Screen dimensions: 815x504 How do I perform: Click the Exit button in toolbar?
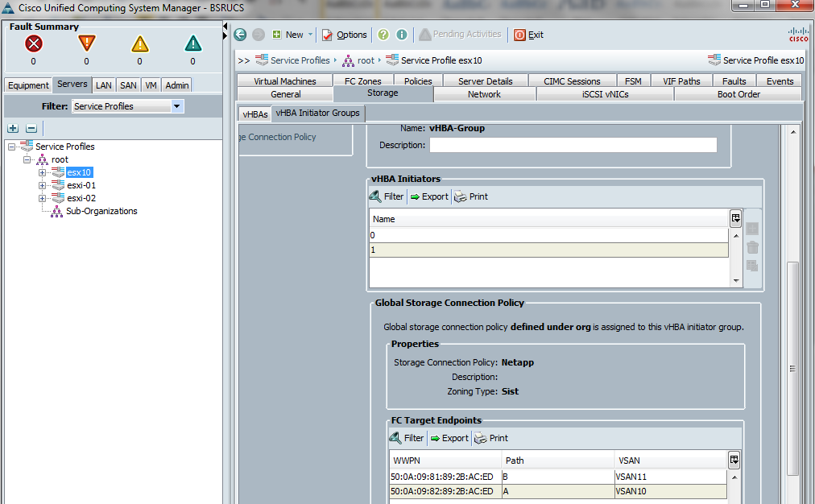(x=528, y=35)
